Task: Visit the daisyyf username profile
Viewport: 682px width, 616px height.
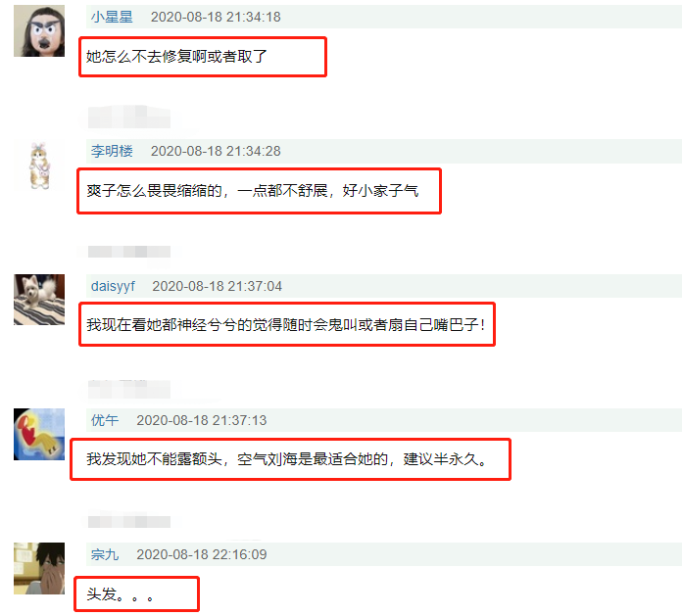Action: click(x=113, y=286)
